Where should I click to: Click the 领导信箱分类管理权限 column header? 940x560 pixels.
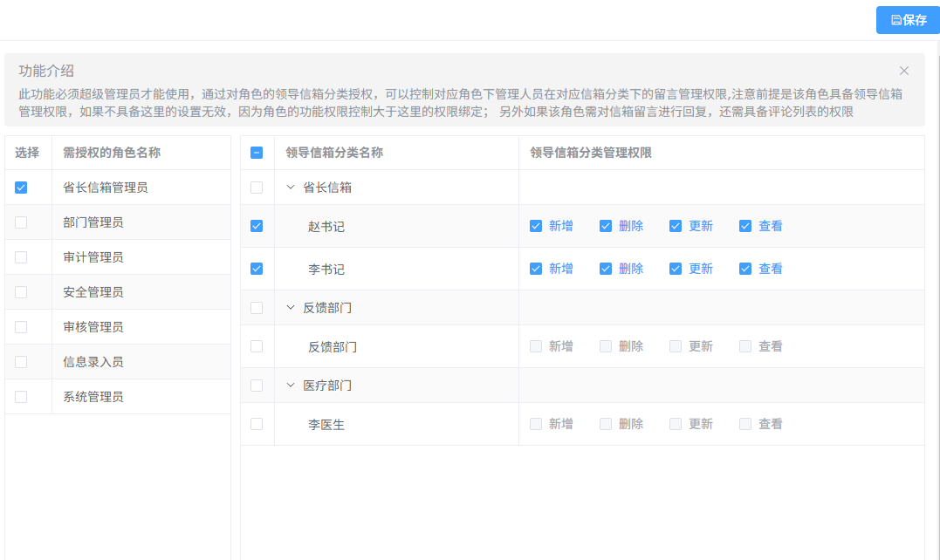591,153
